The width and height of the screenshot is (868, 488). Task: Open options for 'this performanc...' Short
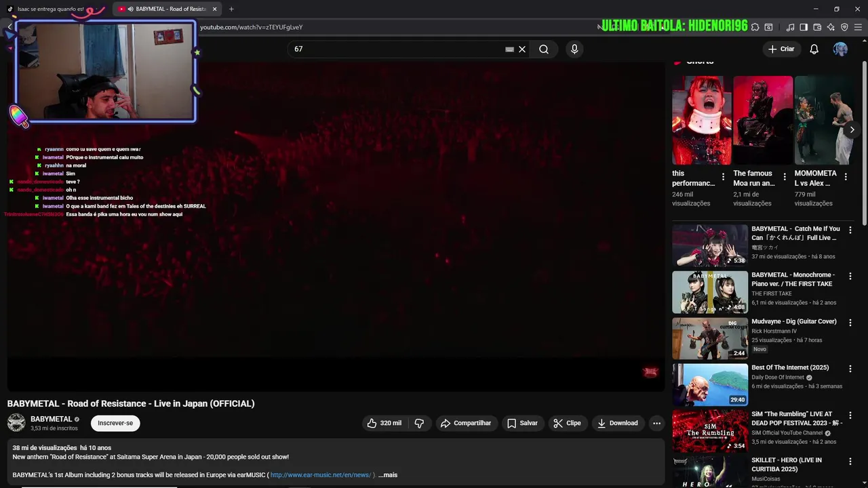point(723,177)
